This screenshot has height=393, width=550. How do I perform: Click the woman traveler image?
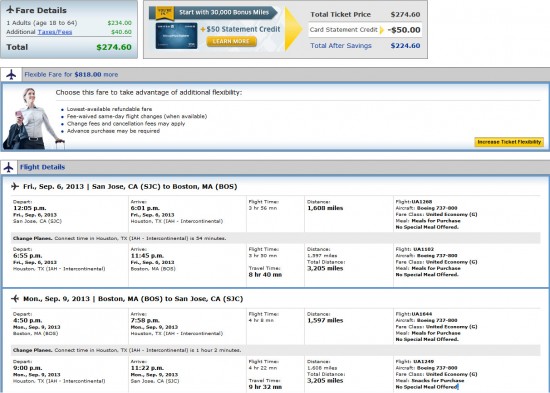click(x=33, y=119)
